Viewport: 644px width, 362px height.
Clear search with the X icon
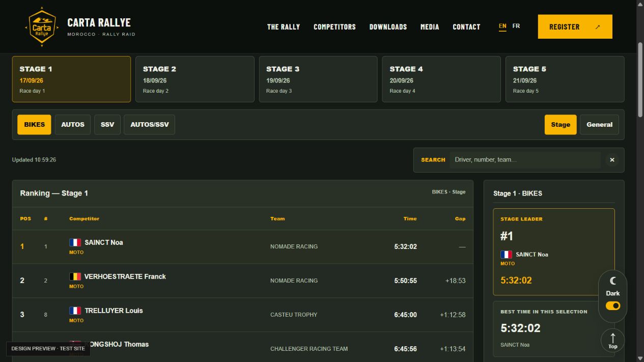pyautogui.click(x=612, y=160)
